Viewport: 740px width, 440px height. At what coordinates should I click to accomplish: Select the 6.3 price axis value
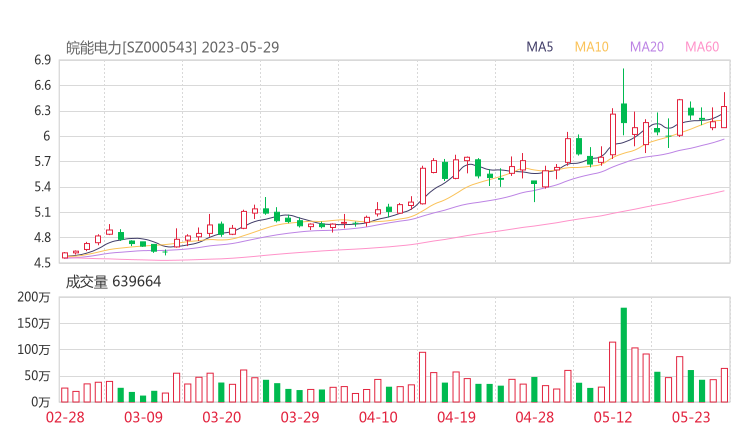click(42, 111)
